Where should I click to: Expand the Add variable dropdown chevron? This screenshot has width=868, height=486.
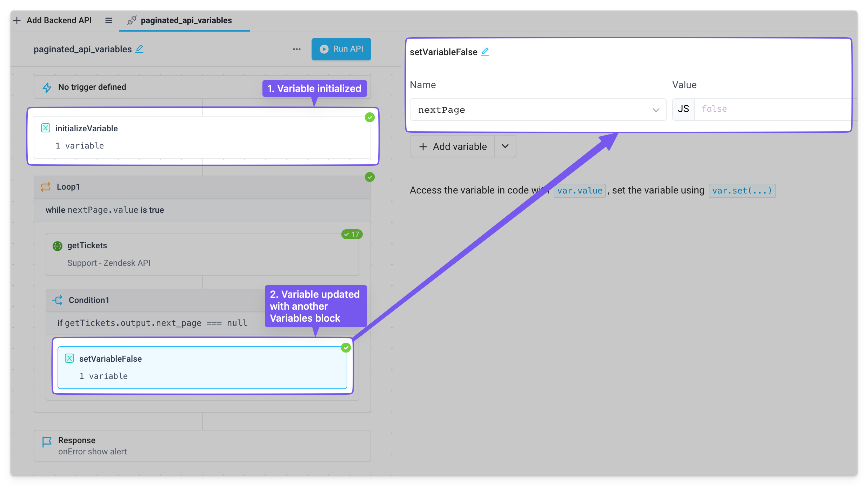(x=505, y=146)
